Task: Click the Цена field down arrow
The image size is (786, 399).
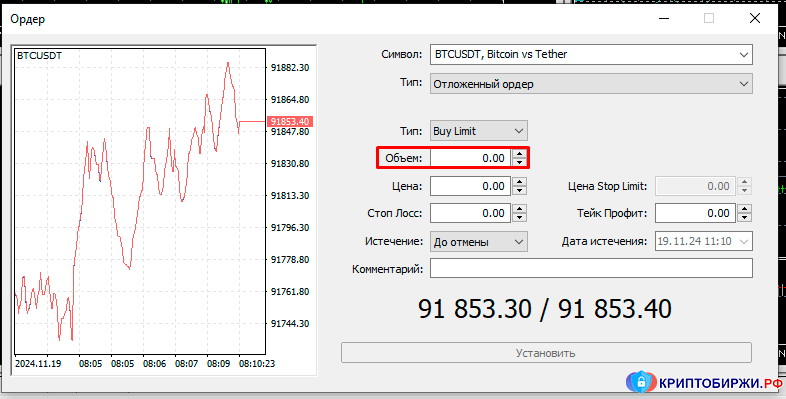Action: point(519,190)
